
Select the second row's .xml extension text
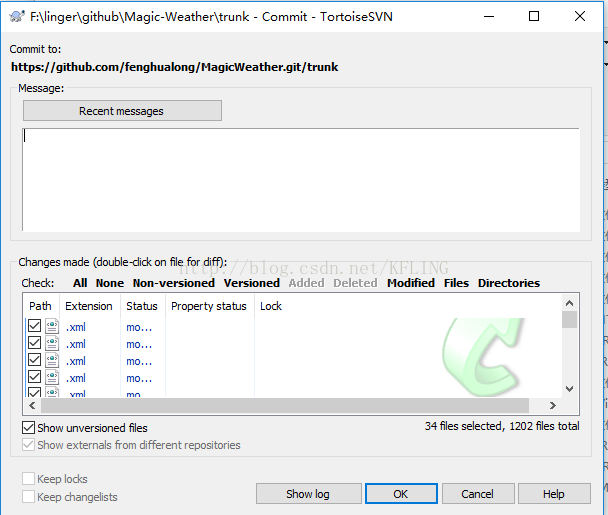(76, 344)
